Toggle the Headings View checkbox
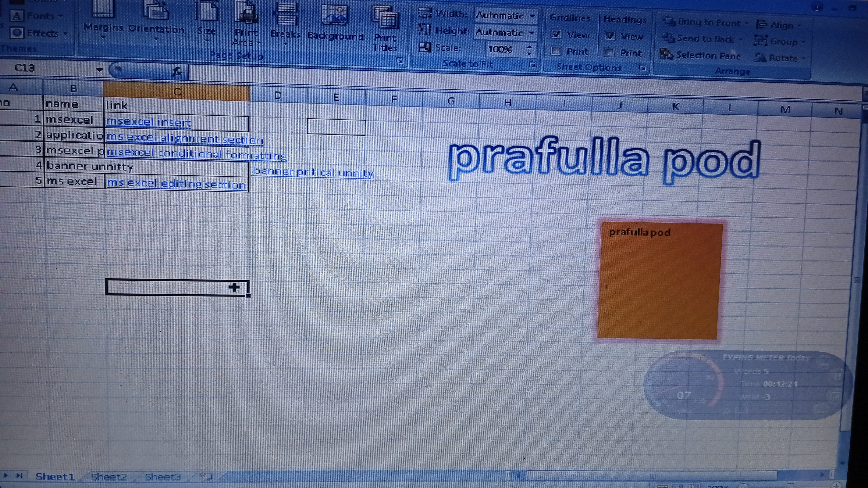Viewport: 868px width, 488px height. pos(610,36)
